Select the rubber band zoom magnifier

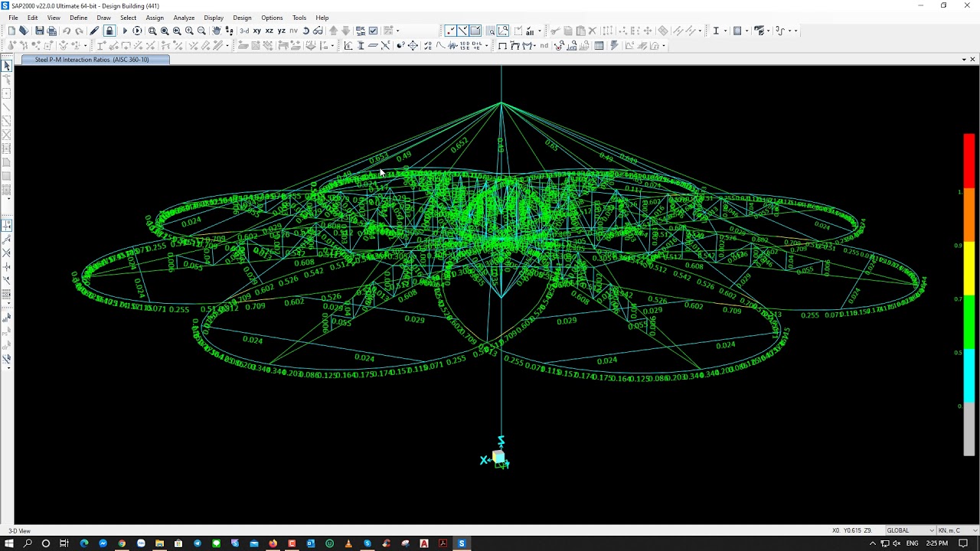tap(152, 31)
